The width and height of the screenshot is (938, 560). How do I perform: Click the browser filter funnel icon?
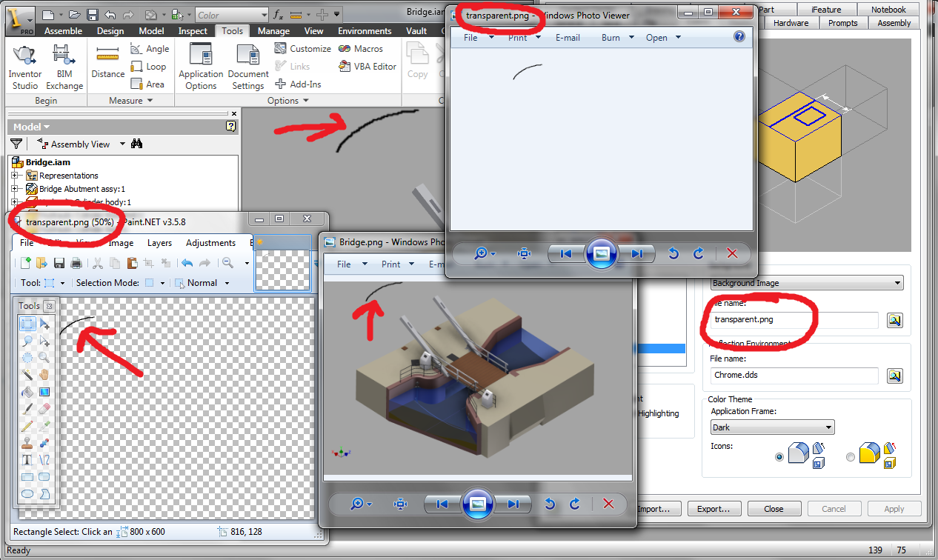coord(16,144)
